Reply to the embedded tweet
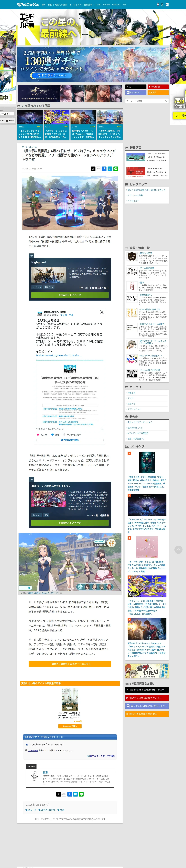This screenshot has width=186, height=868. 55,435
